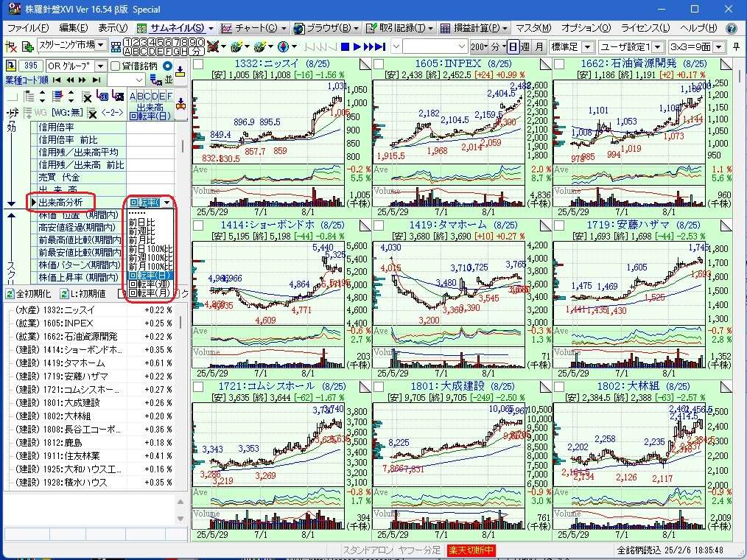Click the WG delete icon with X
The width and height of the screenshot is (747, 560).
[x=92, y=113]
